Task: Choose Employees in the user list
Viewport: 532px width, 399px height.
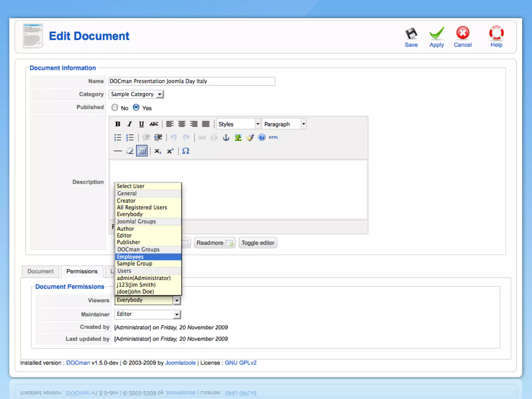Action: [148, 257]
